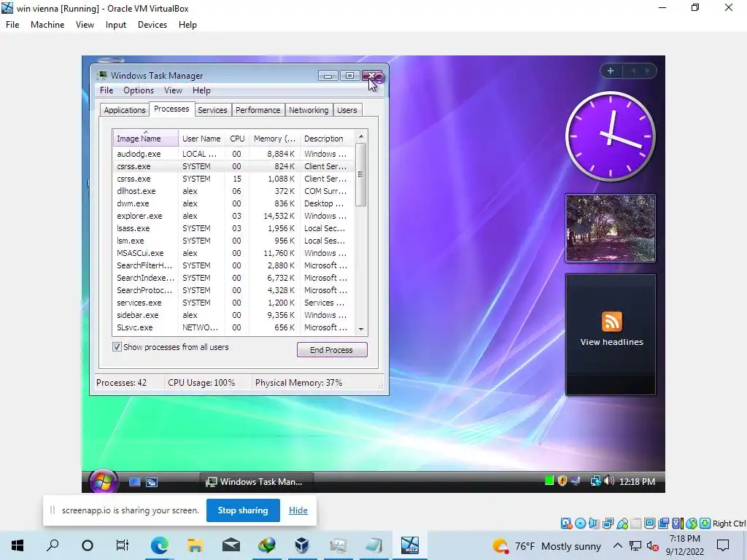747x560 pixels.
Task: Select explorer.exe process row
Action: coord(233,216)
